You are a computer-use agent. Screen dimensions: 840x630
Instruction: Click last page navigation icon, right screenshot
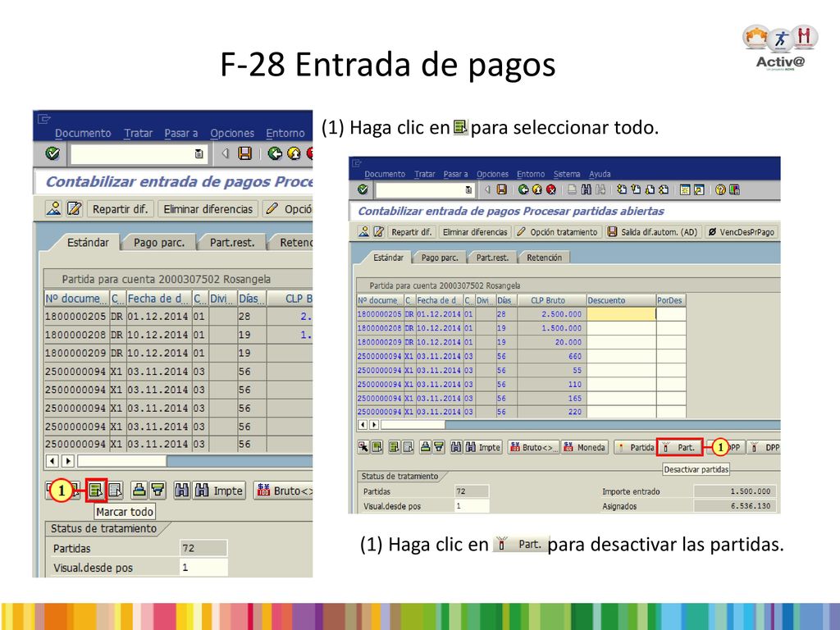[x=663, y=189]
